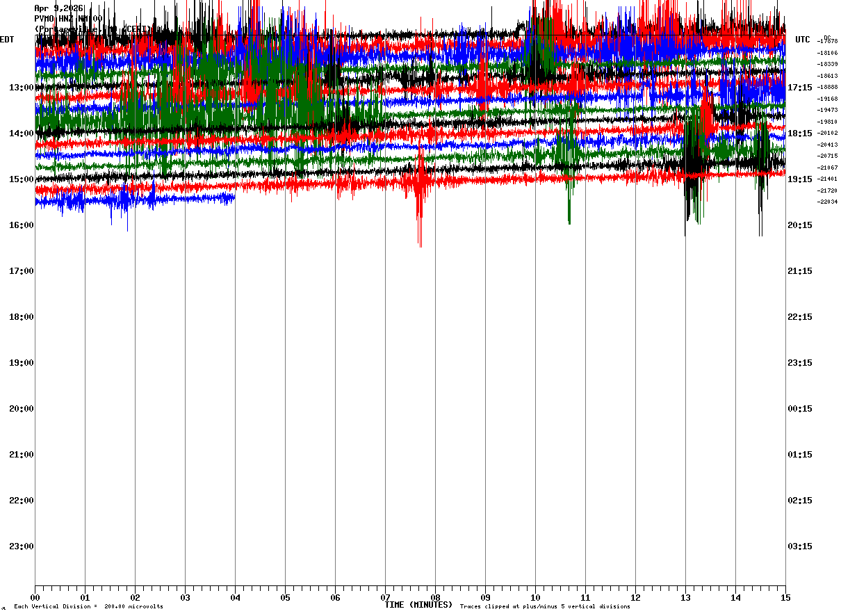This screenshot has width=841, height=616.
Task: Select the 08 minute tick label
Action: 435,597
